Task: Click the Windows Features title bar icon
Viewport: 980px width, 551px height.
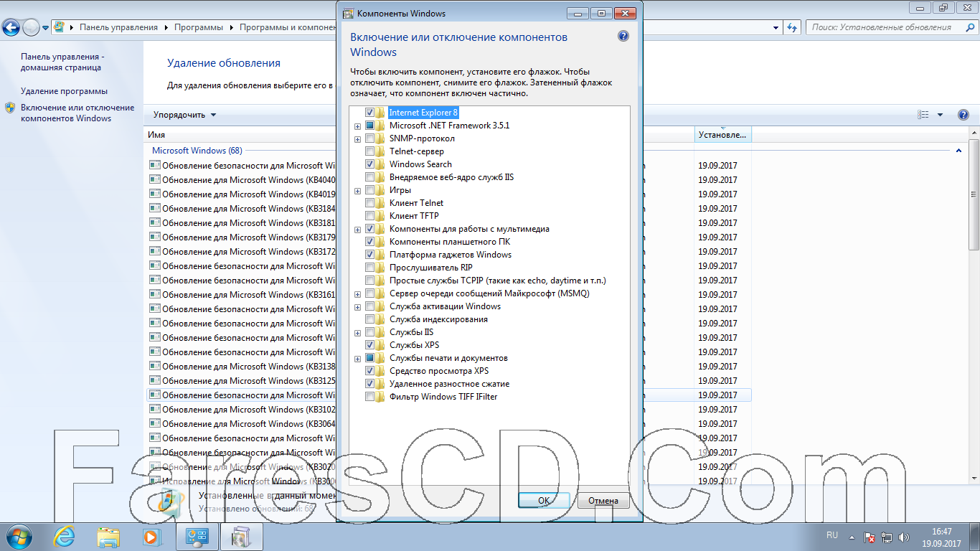Action: click(x=348, y=13)
